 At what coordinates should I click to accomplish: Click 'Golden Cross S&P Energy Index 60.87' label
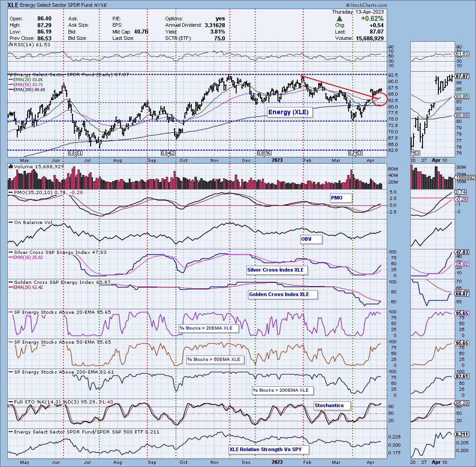tap(59, 282)
